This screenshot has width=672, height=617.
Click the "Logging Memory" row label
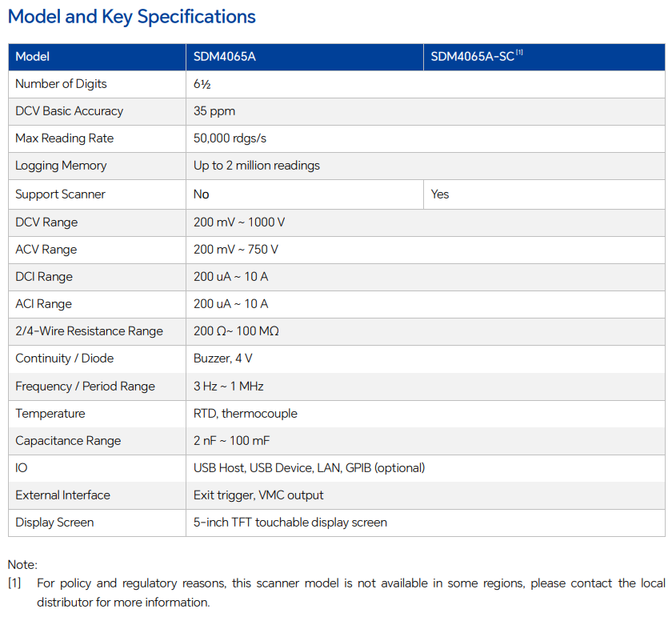[61, 166]
